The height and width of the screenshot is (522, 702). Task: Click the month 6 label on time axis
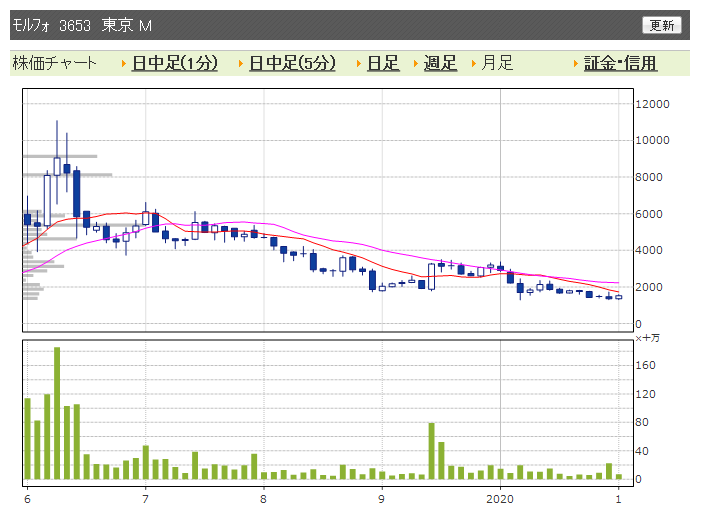(27, 499)
